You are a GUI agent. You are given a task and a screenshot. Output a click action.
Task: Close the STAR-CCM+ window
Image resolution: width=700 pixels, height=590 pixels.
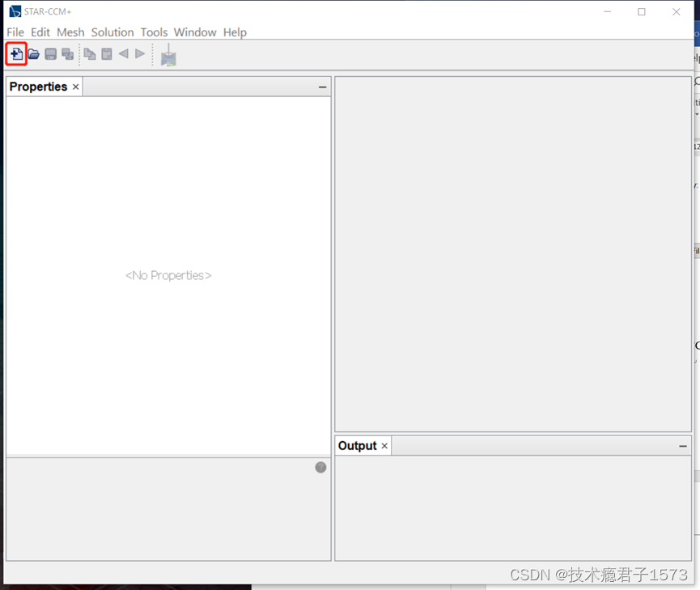pos(677,11)
